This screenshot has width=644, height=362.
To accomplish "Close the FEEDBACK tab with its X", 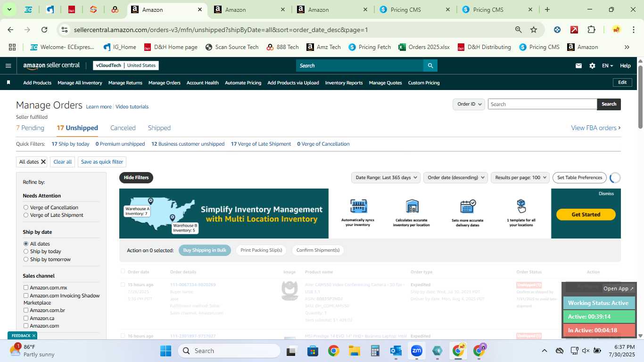I will click(x=34, y=336).
